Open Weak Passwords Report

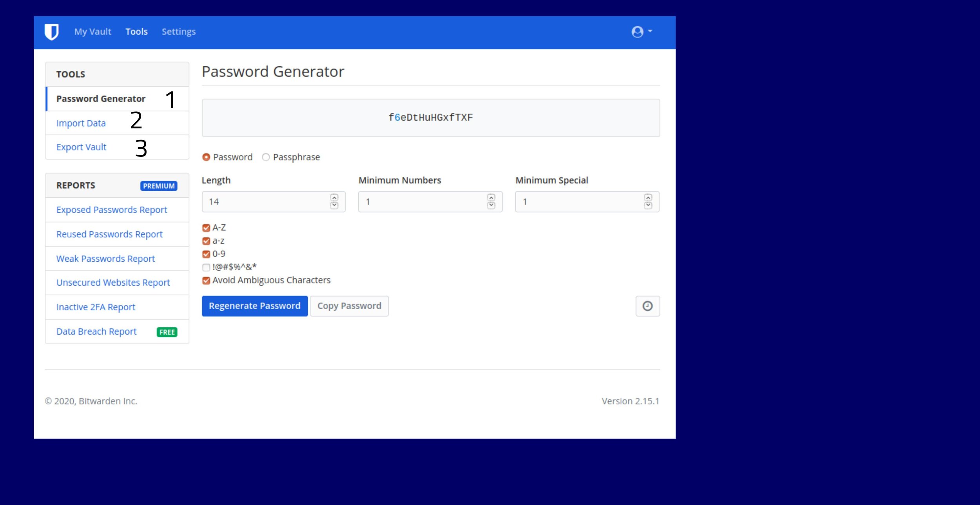click(117, 259)
